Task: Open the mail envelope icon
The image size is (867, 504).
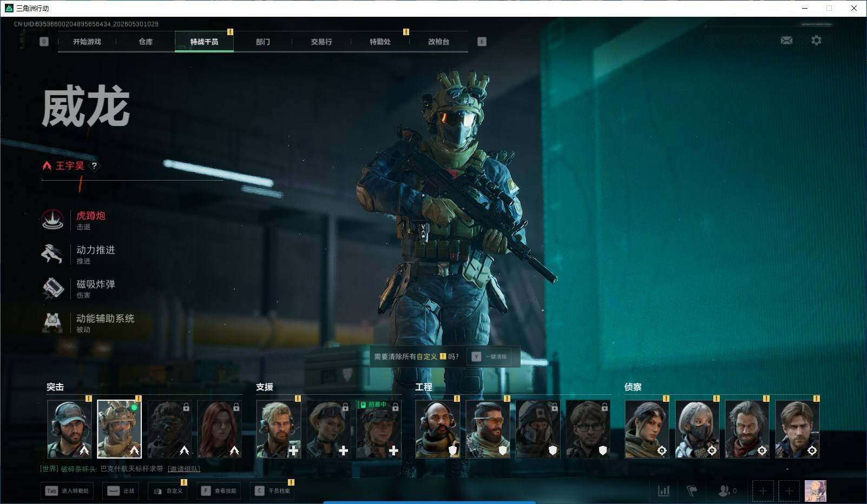Action: pos(786,41)
